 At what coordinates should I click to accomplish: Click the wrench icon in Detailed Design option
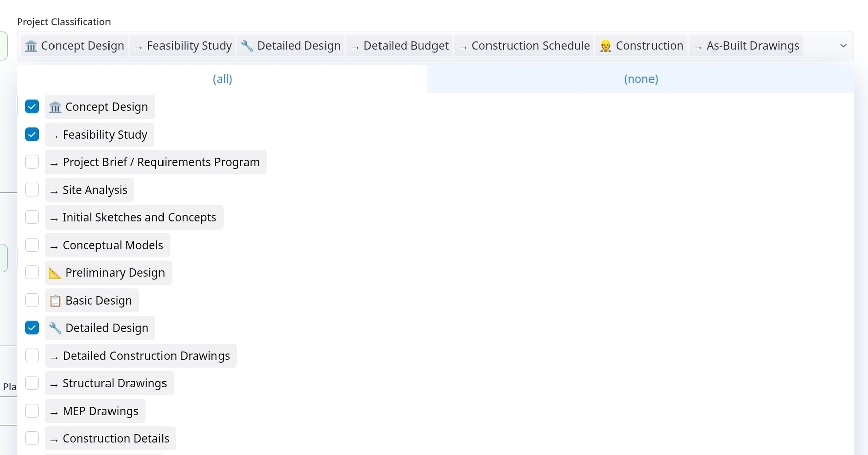click(55, 328)
